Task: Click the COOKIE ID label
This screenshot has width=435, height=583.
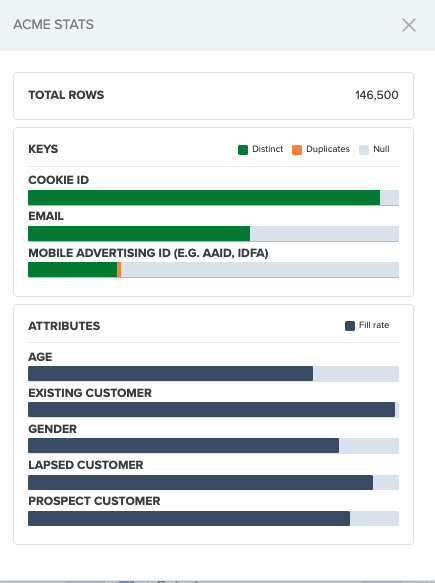Action: tap(58, 180)
